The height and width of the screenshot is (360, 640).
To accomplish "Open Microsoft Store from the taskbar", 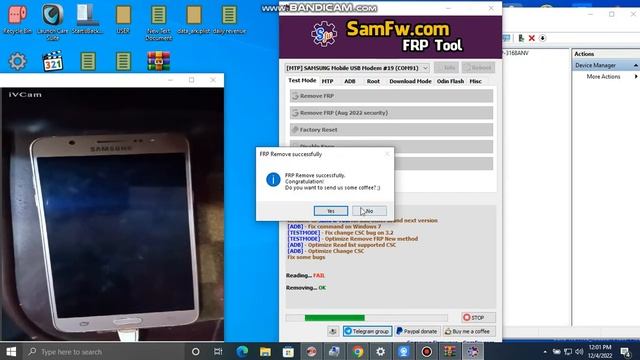I will click(288, 351).
